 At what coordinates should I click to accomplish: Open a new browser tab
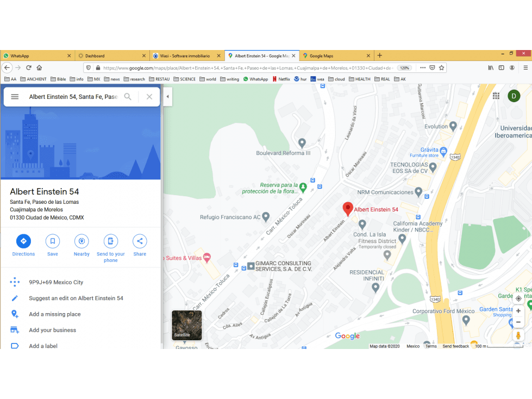380,55
